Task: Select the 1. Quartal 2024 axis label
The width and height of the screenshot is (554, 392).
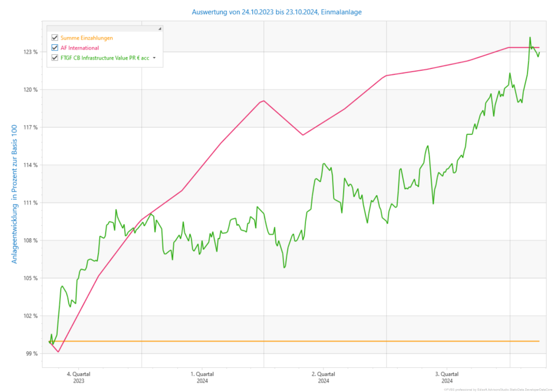Action: tap(202, 377)
